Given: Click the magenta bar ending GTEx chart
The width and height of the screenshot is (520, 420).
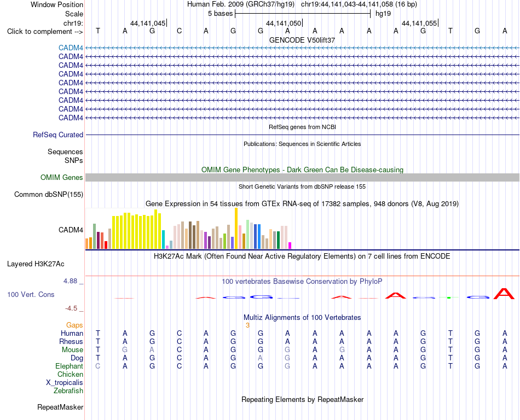Looking at the screenshot, I should [290, 246].
